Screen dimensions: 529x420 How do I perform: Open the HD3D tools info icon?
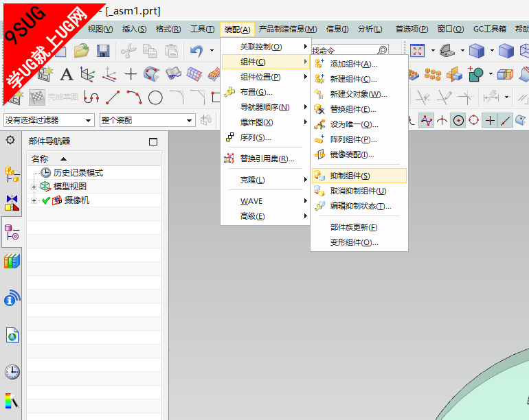(12, 298)
